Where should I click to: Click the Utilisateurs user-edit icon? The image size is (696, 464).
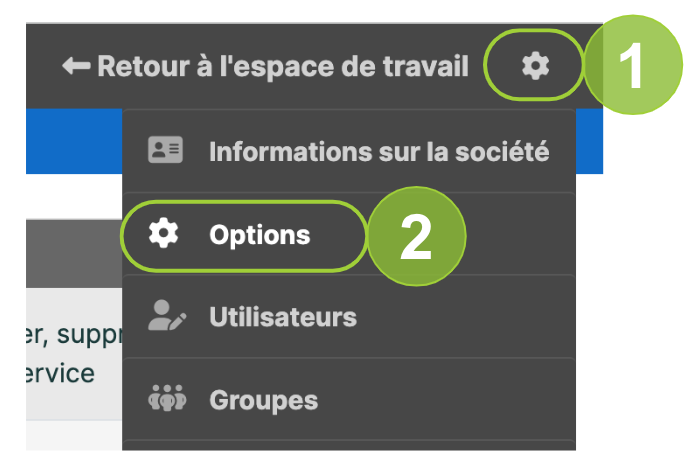coord(167,315)
